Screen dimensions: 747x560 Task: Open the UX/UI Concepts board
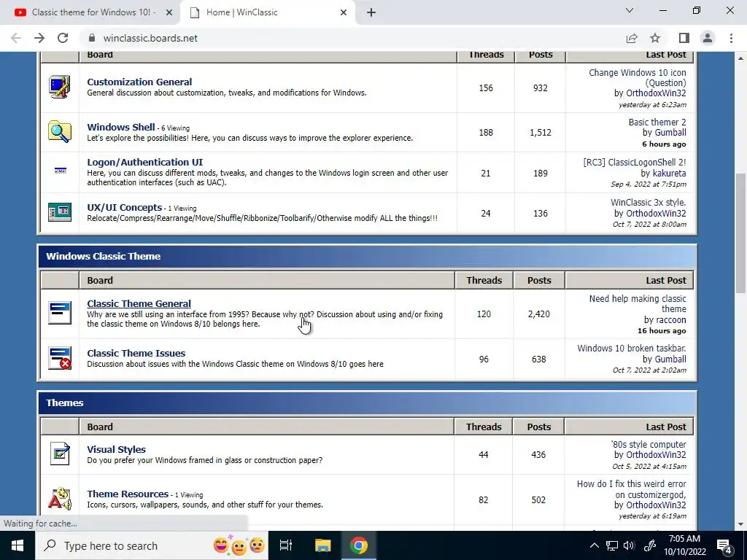(124, 207)
